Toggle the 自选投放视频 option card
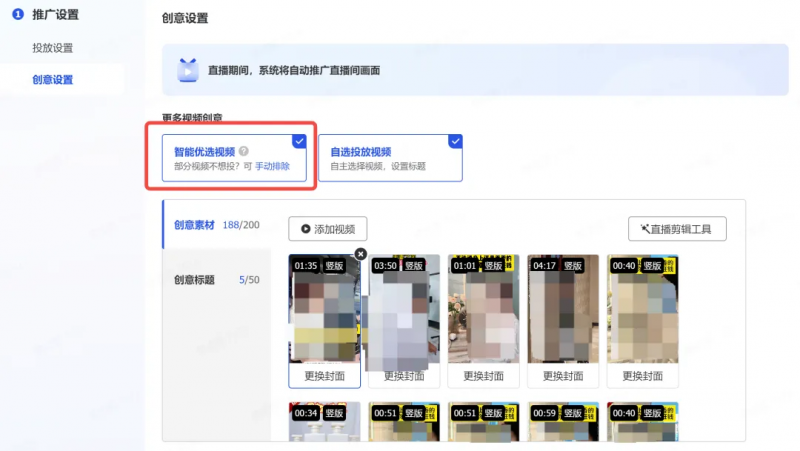 [x=390, y=158]
